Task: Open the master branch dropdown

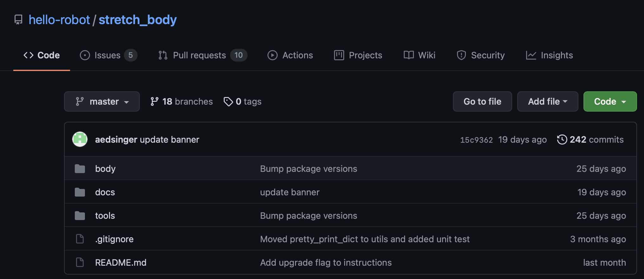Action: coord(102,101)
